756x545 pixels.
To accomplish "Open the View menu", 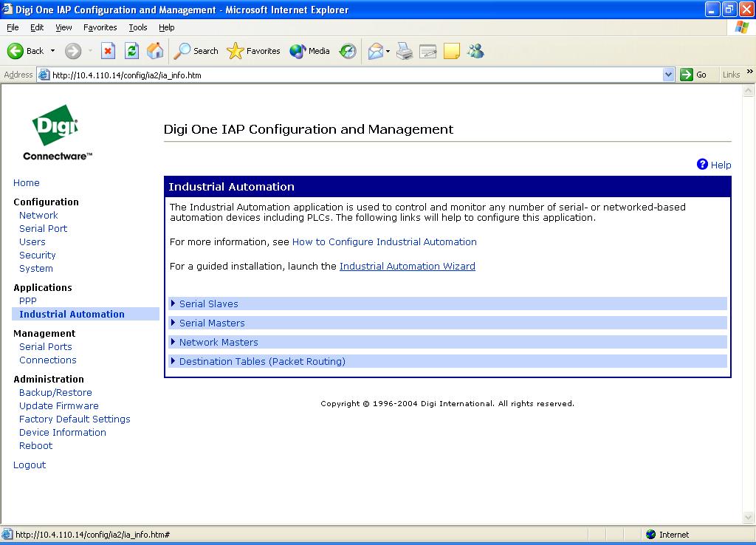I will 64,27.
